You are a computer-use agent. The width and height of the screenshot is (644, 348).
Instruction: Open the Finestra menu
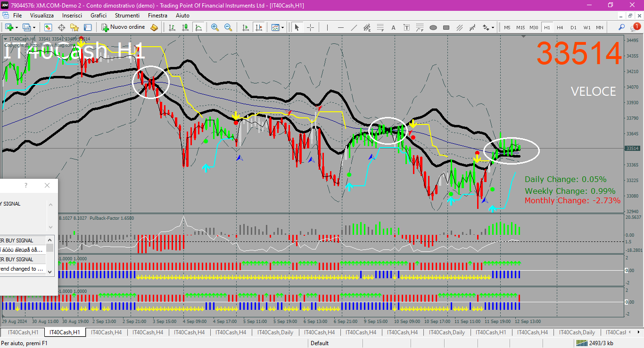[x=157, y=16]
